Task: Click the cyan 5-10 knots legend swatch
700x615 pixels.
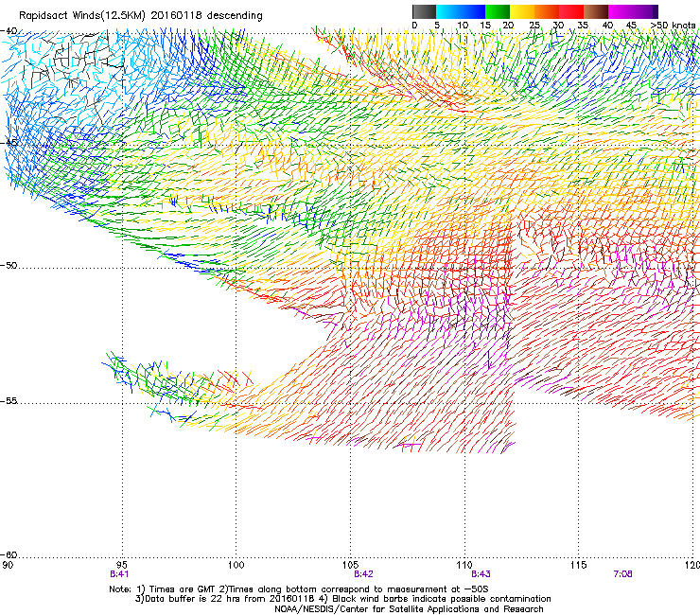Action: click(448, 11)
